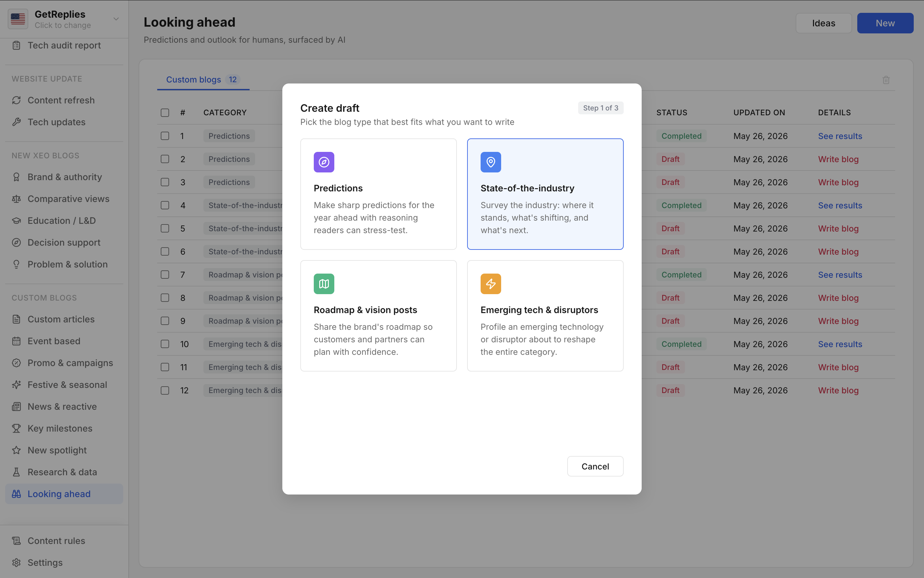Open See results for row 1
Viewport: 924px width, 578px height.
click(840, 136)
